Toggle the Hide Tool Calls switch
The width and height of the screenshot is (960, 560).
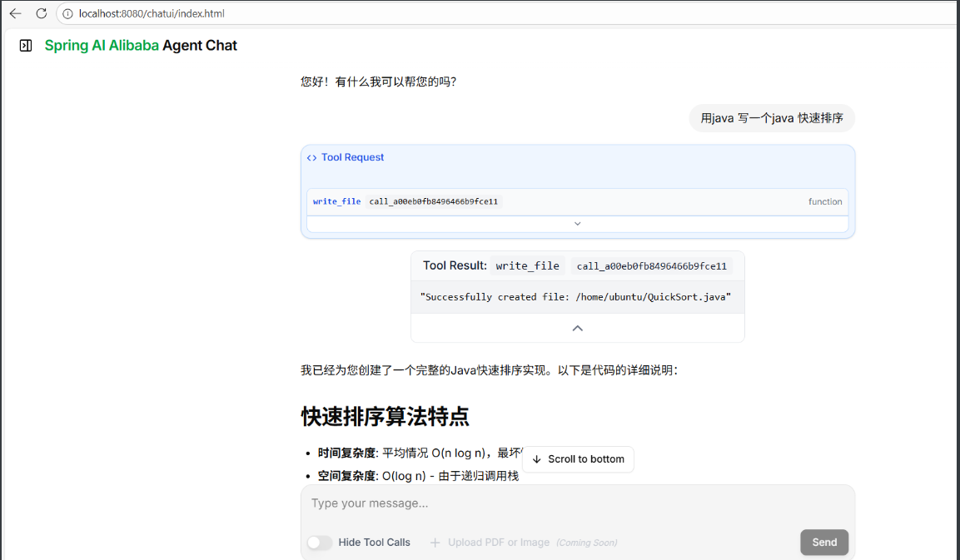320,543
